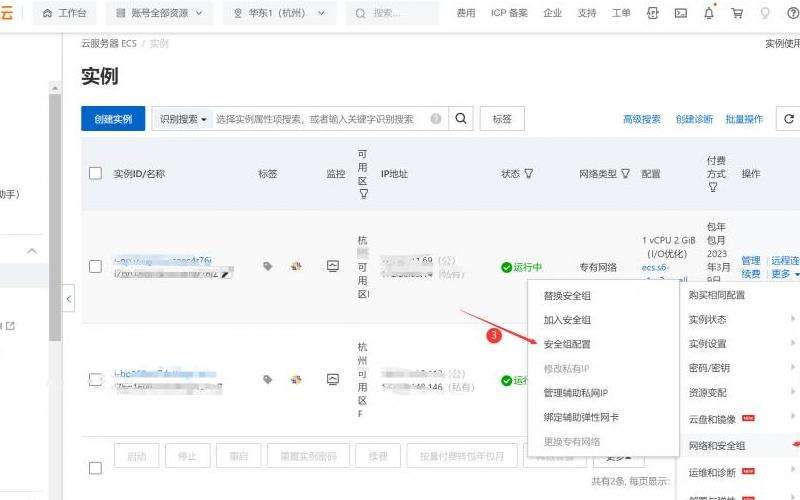Image resolution: width=800 pixels, height=500 pixels.
Task: Refresh the instance list
Action: tap(788, 119)
